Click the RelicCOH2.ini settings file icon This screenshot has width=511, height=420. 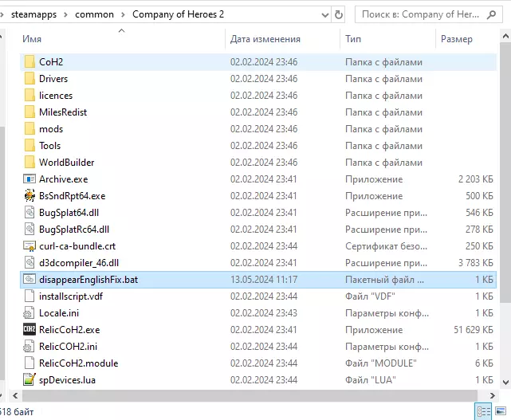(x=29, y=347)
